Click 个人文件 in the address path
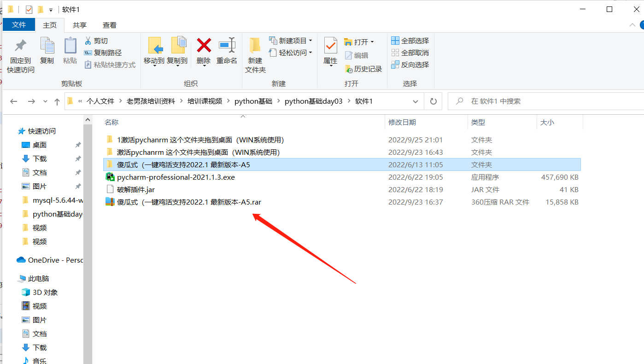The height and width of the screenshot is (364, 644). click(100, 101)
